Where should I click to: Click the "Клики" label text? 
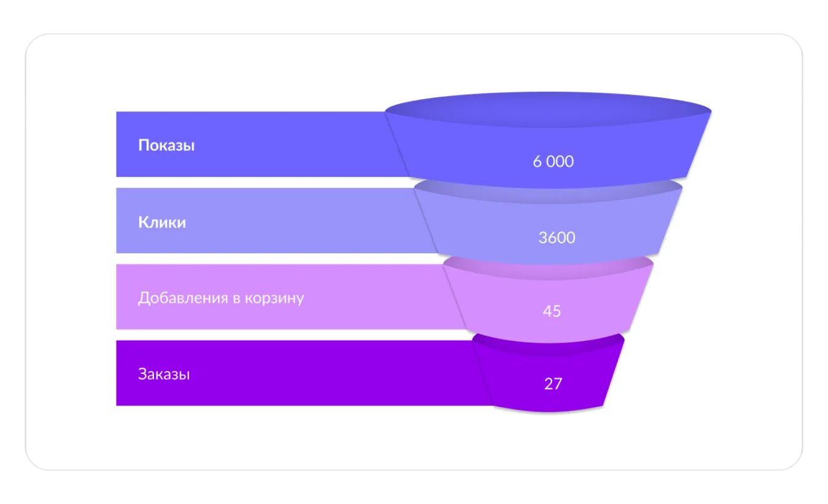click(161, 222)
